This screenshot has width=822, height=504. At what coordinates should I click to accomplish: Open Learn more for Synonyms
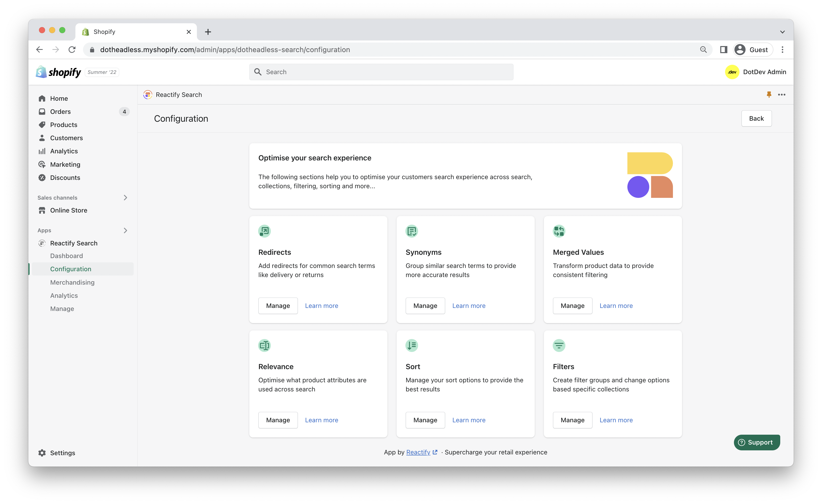click(469, 306)
